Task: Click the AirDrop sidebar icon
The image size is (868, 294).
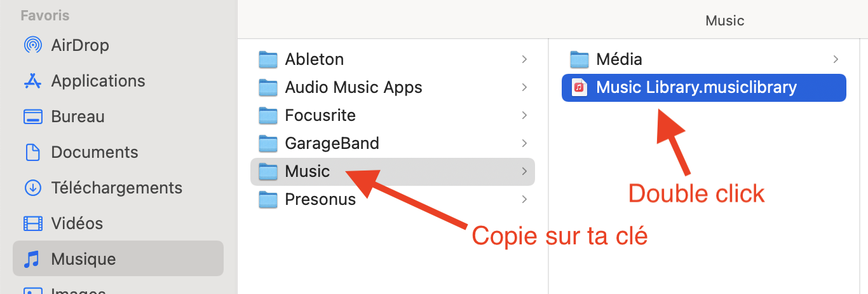Action: pos(32,46)
